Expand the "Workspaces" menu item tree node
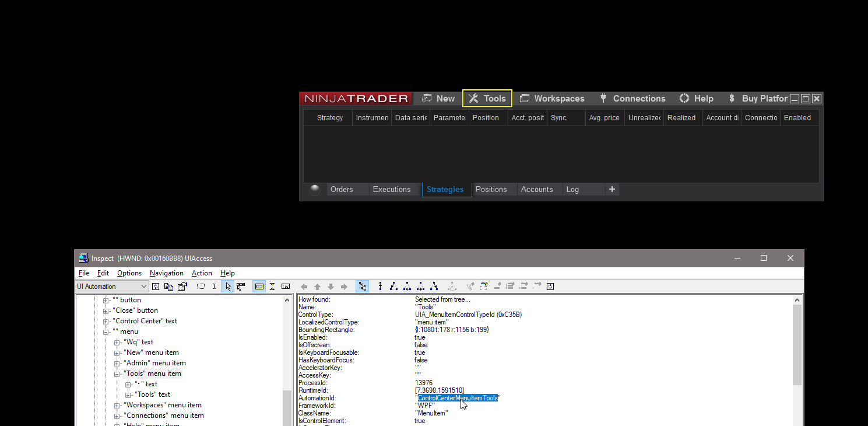The image size is (868, 426). pos(117,406)
